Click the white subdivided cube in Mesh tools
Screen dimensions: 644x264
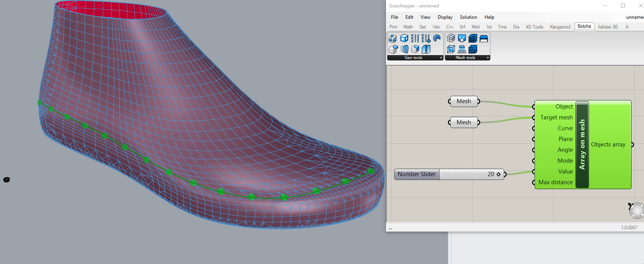pos(451,38)
